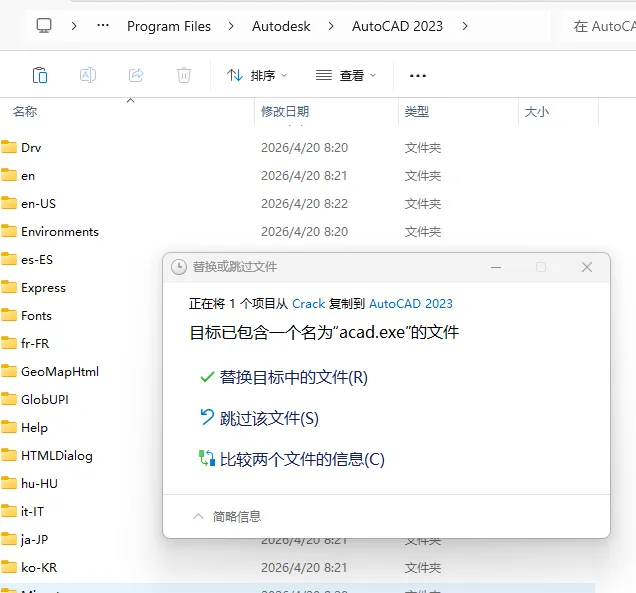Select the en folder
The image size is (636, 593).
click(x=28, y=176)
